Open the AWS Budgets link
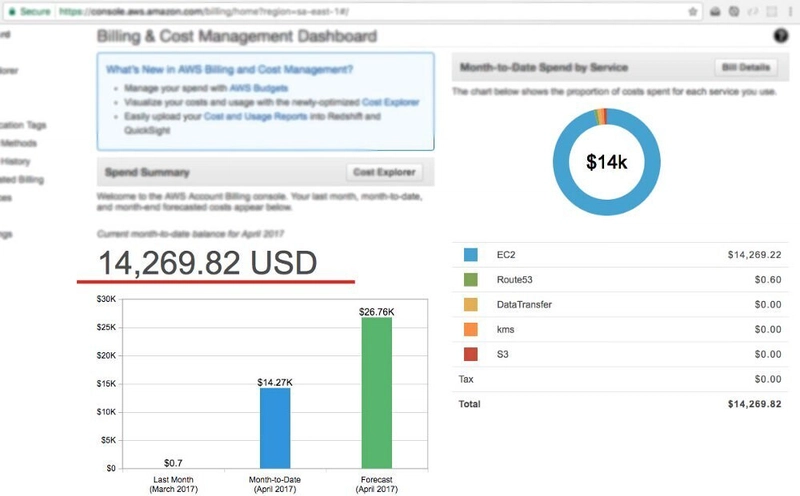Screen dimensions: 800x496 [259, 88]
